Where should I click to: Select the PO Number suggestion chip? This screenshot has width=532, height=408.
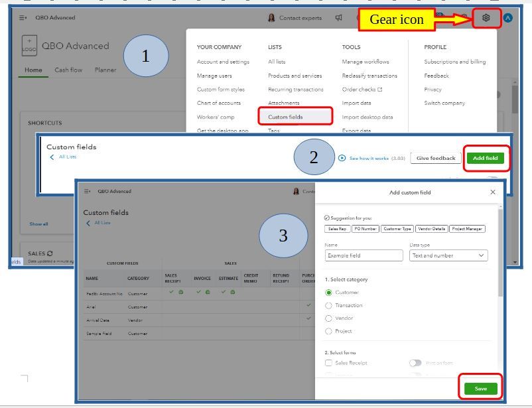click(366, 229)
